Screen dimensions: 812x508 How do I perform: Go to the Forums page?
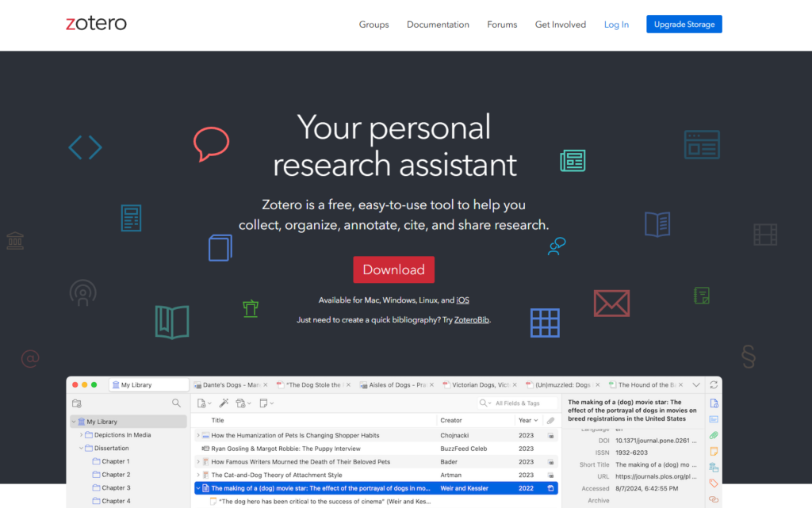(502, 25)
